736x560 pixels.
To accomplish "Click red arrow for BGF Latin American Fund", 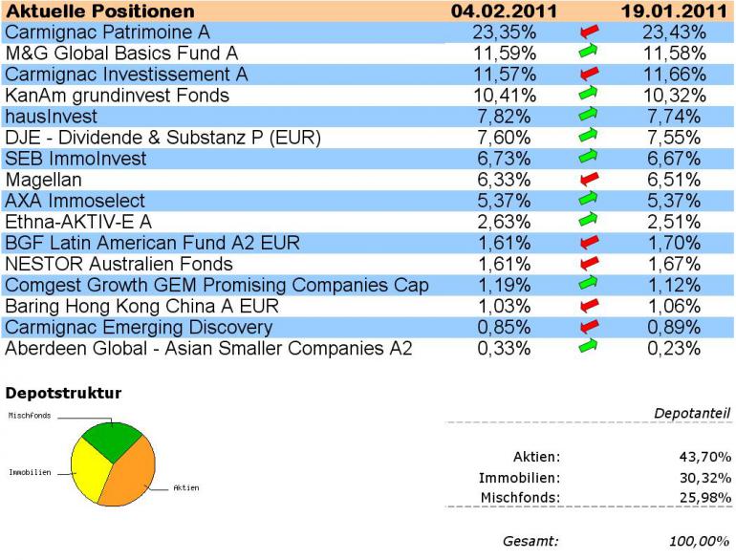I will pos(589,242).
